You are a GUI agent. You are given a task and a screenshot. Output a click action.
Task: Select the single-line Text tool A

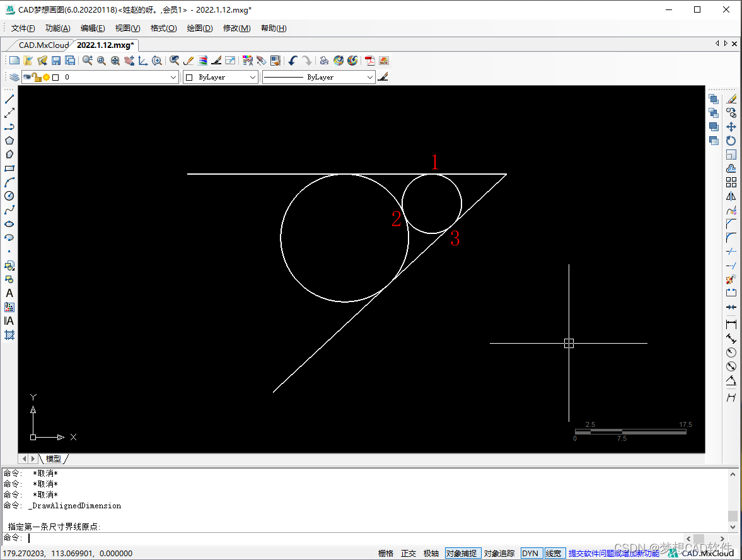(x=9, y=293)
